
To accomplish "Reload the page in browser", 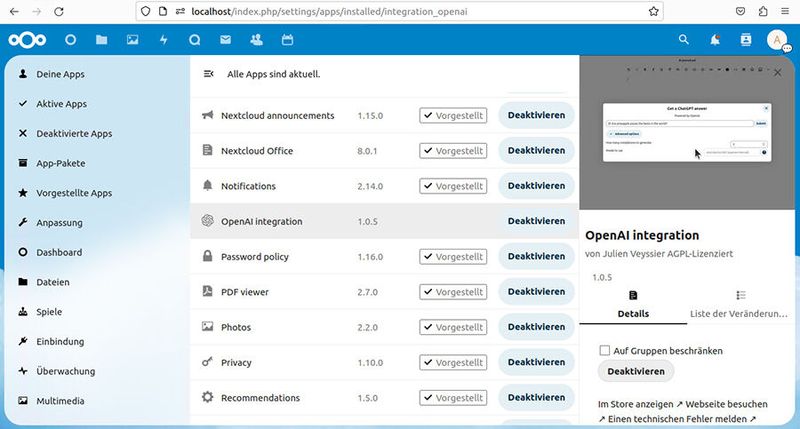I will (x=59, y=11).
